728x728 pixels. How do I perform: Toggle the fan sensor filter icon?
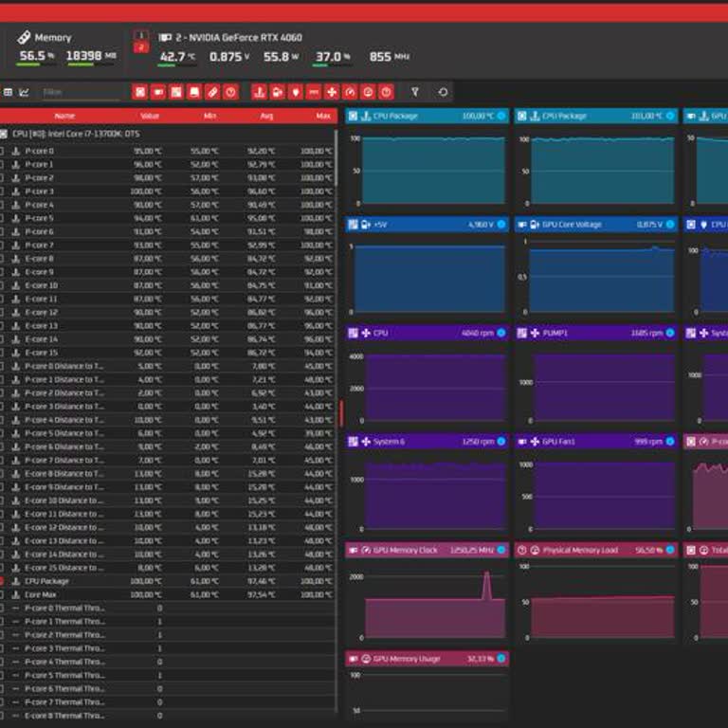click(332, 92)
